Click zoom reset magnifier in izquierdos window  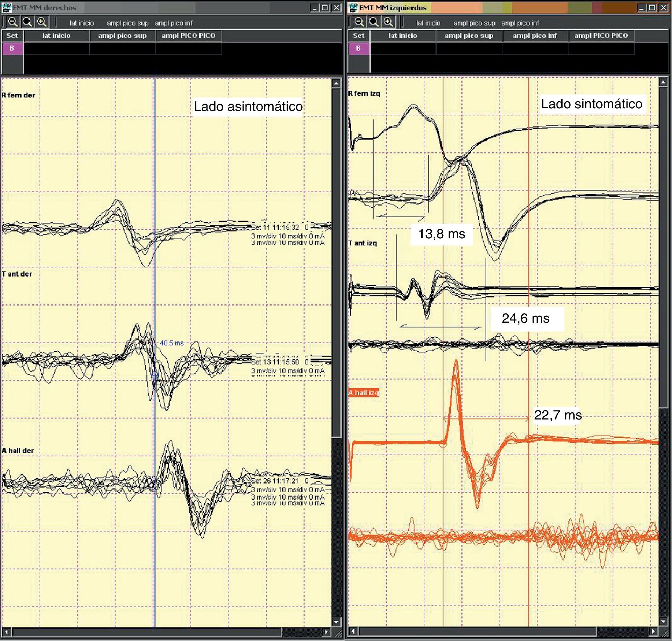point(374,23)
